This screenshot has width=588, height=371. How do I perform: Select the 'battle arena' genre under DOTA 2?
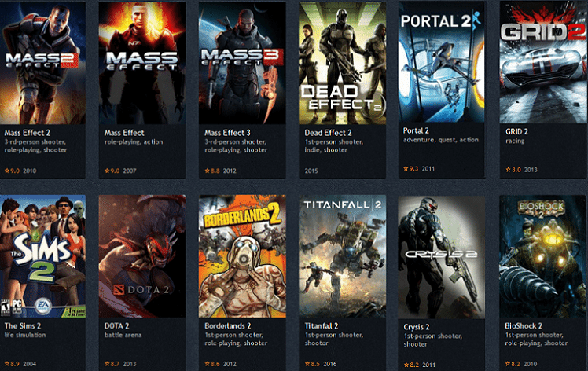[123, 335]
